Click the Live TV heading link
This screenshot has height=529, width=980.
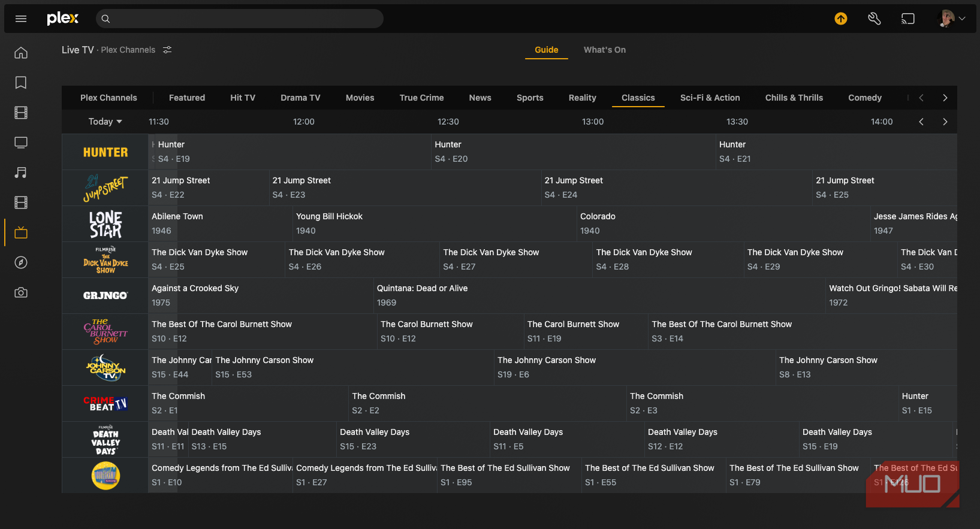click(78, 50)
